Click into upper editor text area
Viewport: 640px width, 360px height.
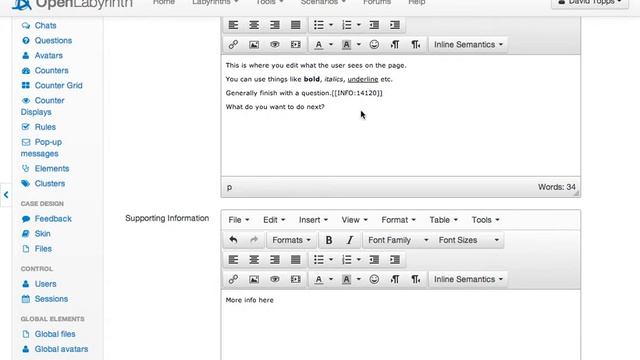400,116
